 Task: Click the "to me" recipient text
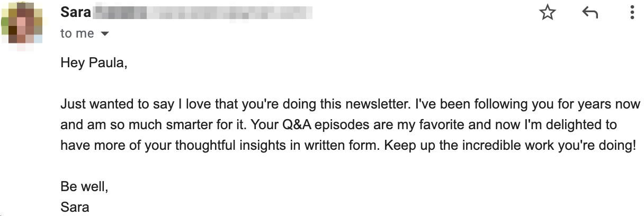pyautogui.click(x=77, y=33)
